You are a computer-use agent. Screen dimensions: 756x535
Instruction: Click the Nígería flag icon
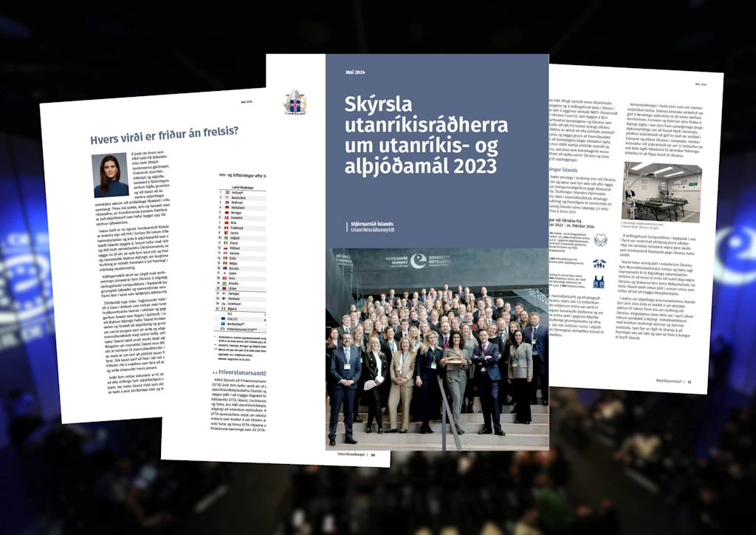223,309
